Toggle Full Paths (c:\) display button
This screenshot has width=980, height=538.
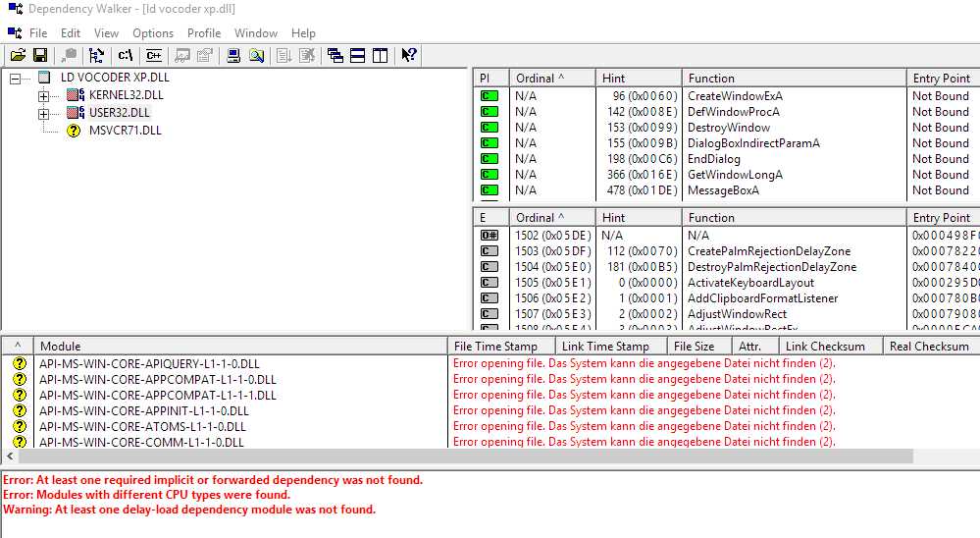pos(126,56)
